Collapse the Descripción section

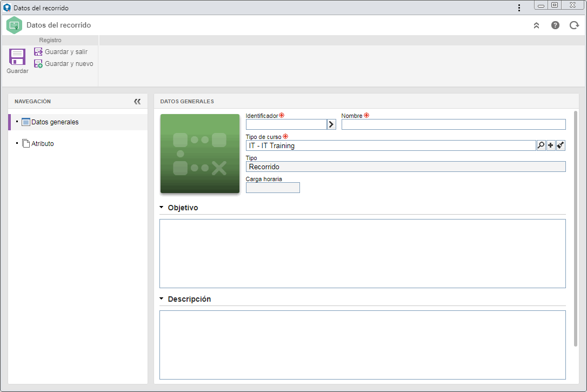tap(162, 299)
